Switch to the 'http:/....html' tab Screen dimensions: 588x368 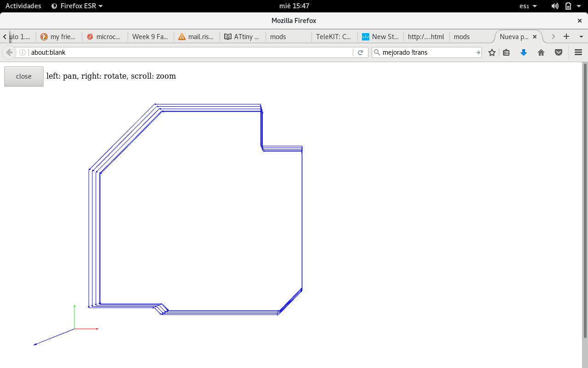click(x=426, y=37)
